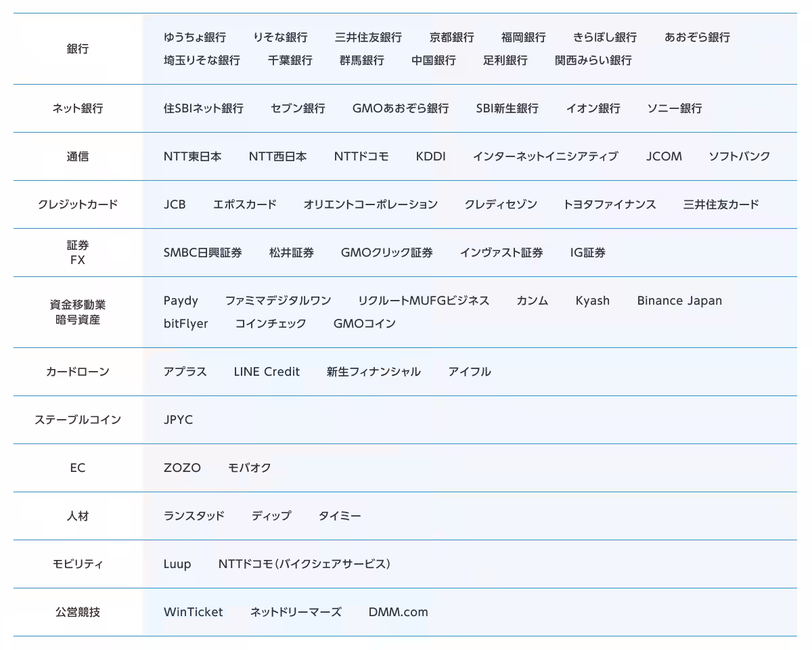
Task: Click SMBC日興証券 entry
Action: [203, 253]
